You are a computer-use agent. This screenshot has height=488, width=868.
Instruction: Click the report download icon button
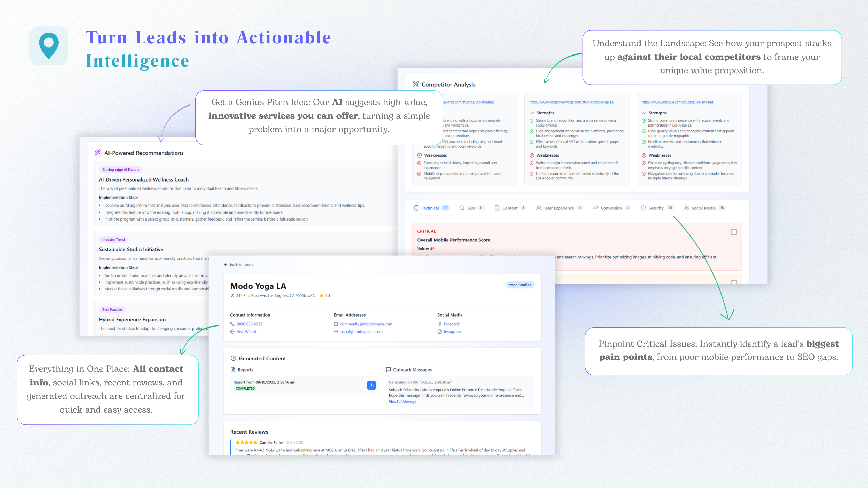click(371, 385)
